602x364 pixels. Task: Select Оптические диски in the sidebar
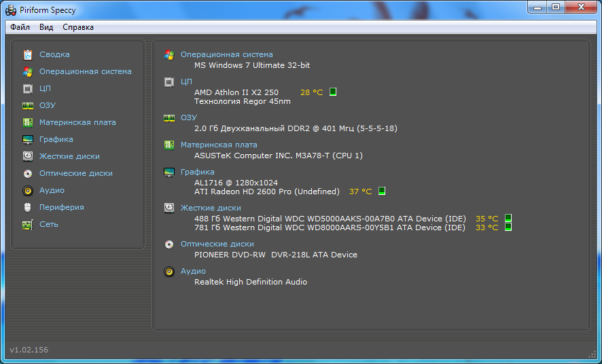[76, 173]
